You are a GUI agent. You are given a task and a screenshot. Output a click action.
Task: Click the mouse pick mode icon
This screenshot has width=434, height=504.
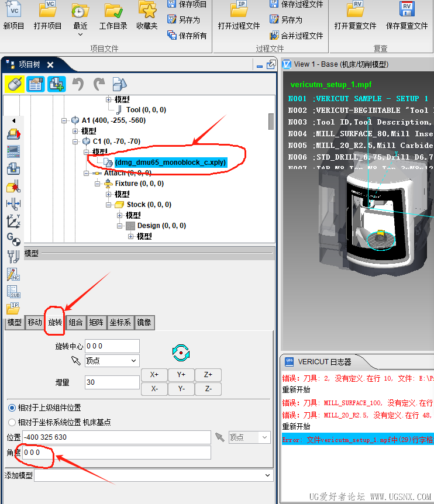14,84
